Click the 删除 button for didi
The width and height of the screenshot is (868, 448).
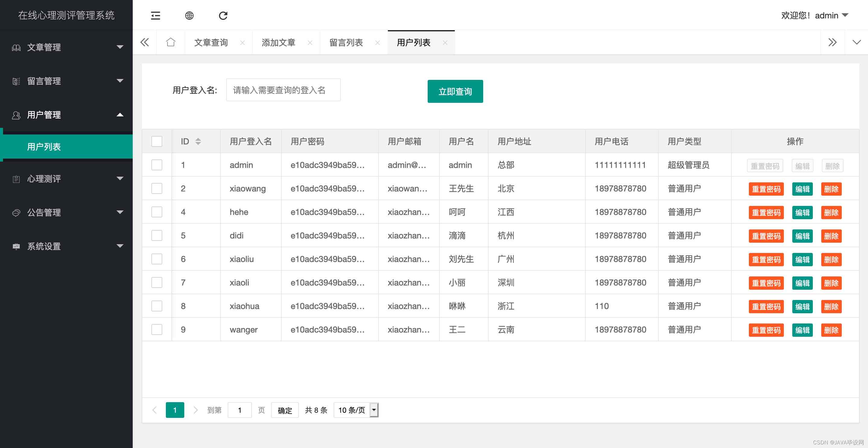point(831,236)
